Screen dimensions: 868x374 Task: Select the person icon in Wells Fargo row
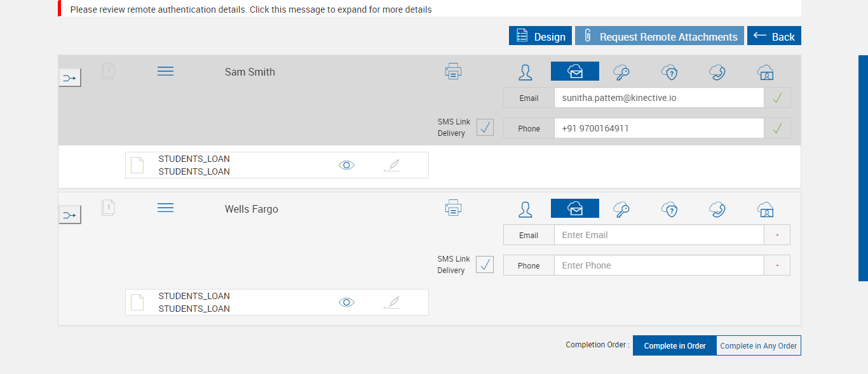(x=526, y=209)
